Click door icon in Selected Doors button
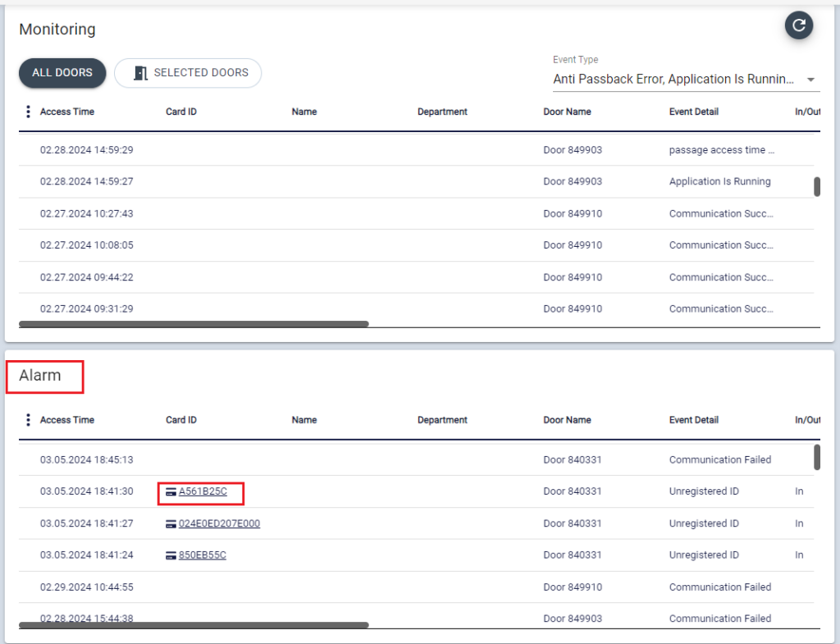 140,73
